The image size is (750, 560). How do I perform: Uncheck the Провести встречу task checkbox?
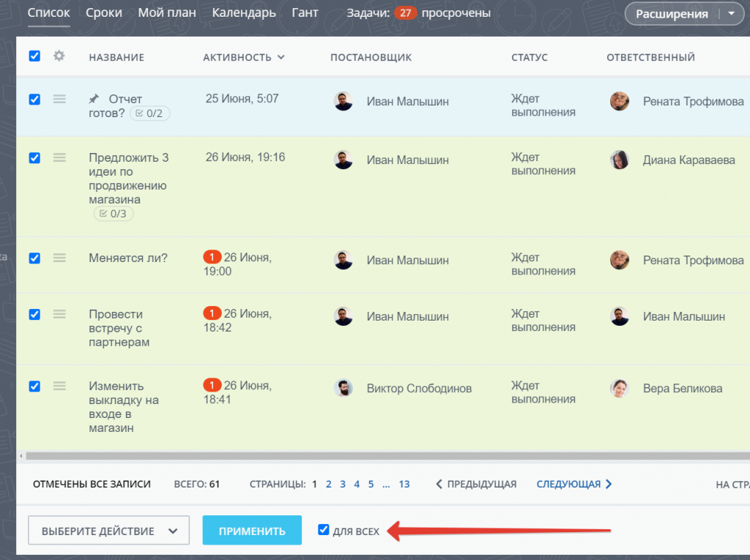(x=34, y=314)
